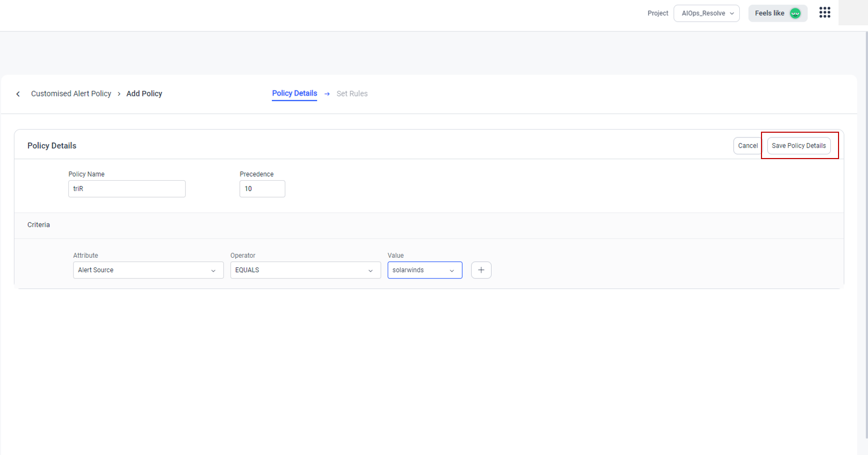Open the apps grid launcher icon
Viewport: 868px width, 455px height.
(825, 12)
